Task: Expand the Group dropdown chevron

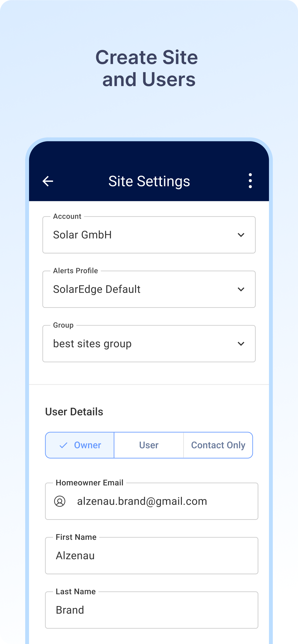Action: pos(241,344)
